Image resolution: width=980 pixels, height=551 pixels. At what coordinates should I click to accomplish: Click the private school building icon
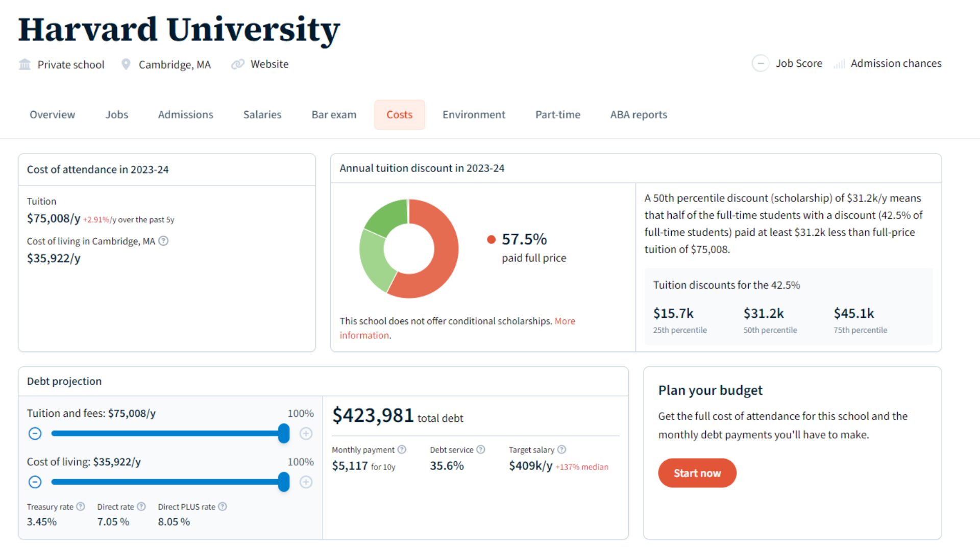(24, 64)
